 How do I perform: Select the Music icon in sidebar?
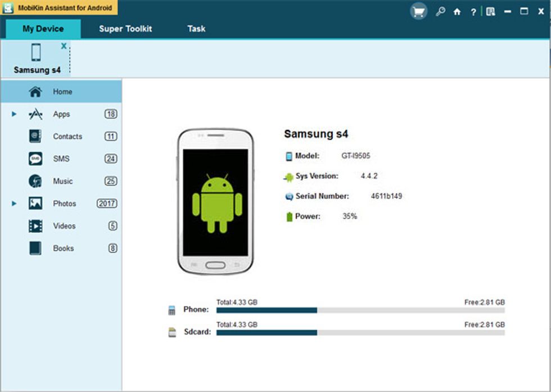35,181
